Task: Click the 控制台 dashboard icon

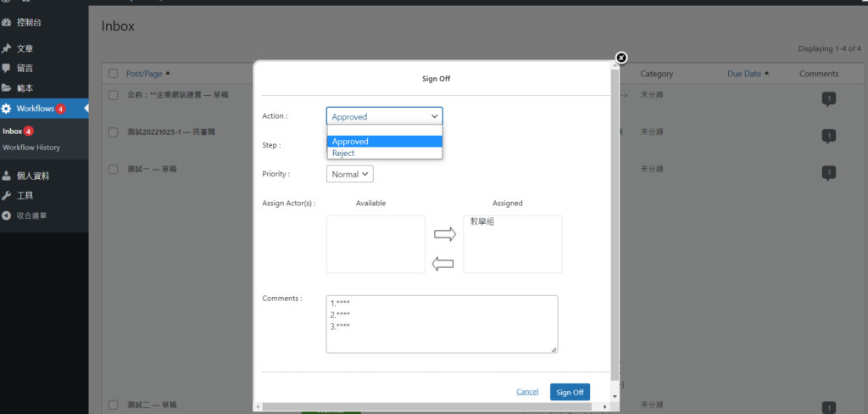Action: tap(8, 22)
